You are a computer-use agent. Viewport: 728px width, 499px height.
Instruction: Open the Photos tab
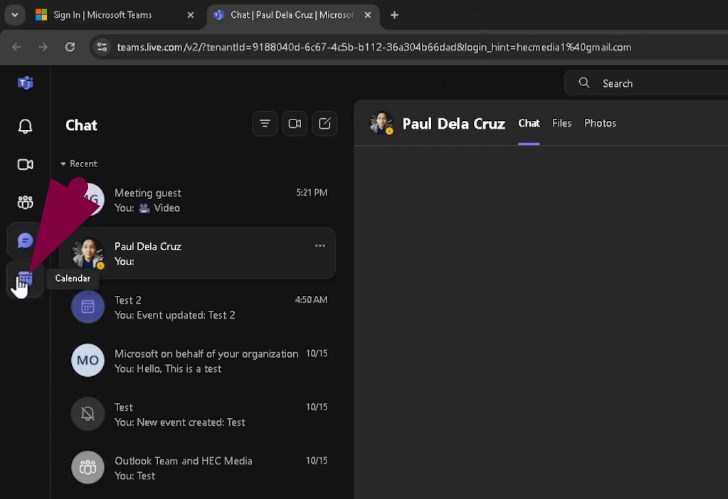600,123
